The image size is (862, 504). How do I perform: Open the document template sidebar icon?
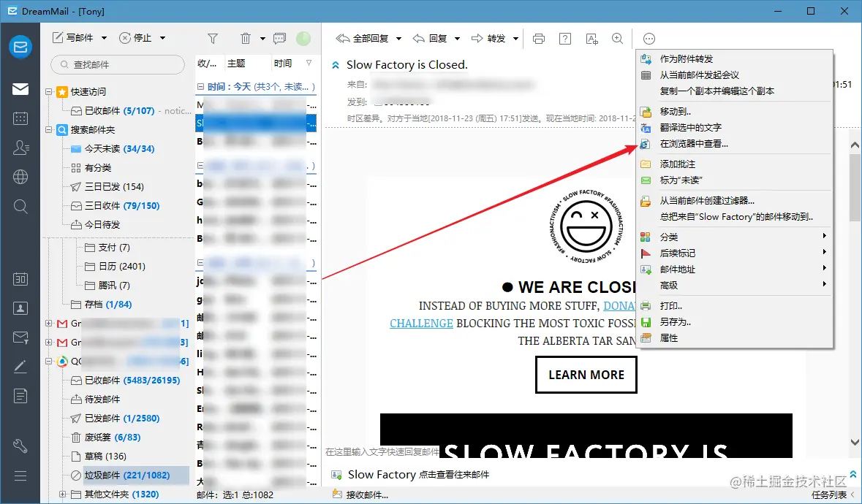click(20, 396)
